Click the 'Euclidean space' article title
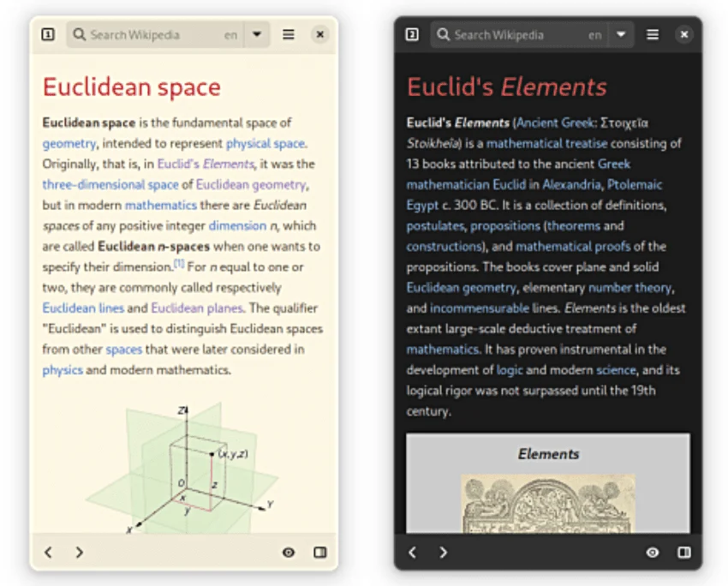 point(131,87)
